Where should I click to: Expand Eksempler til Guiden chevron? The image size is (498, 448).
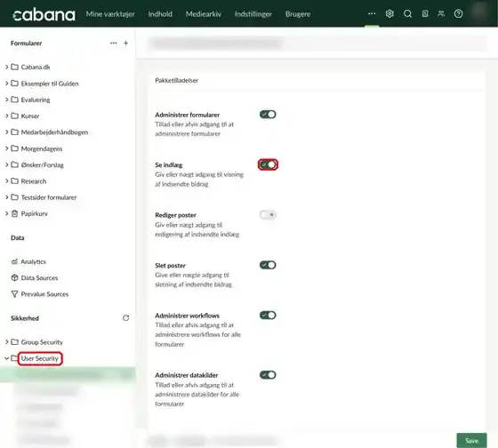[x=7, y=84]
